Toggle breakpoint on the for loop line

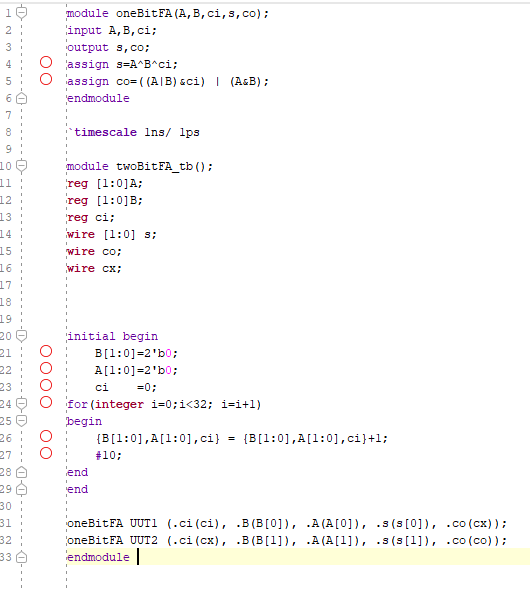point(46,402)
